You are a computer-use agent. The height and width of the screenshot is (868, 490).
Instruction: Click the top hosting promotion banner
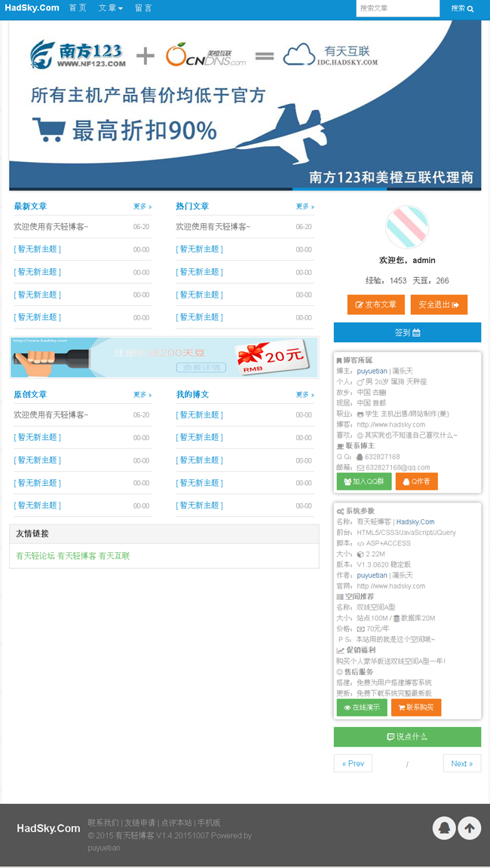pos(245,105)
